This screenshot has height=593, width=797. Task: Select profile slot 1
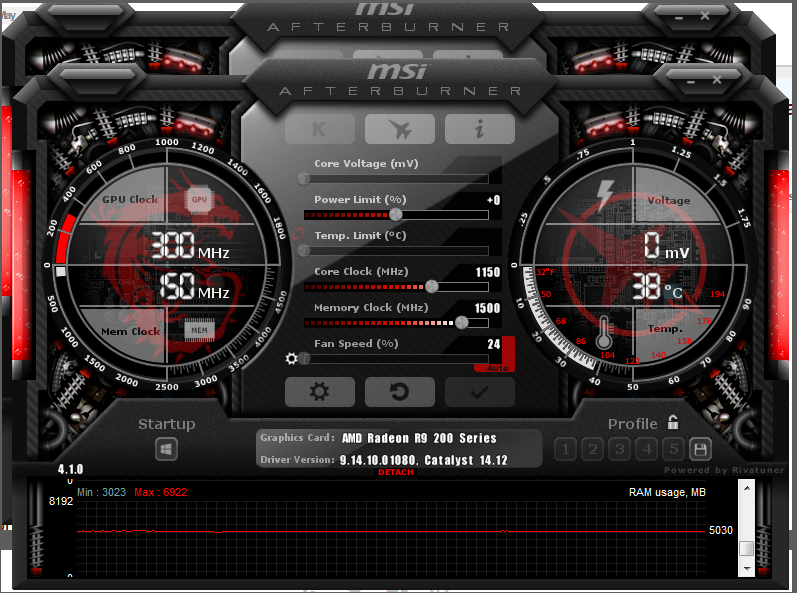[565, 449]
